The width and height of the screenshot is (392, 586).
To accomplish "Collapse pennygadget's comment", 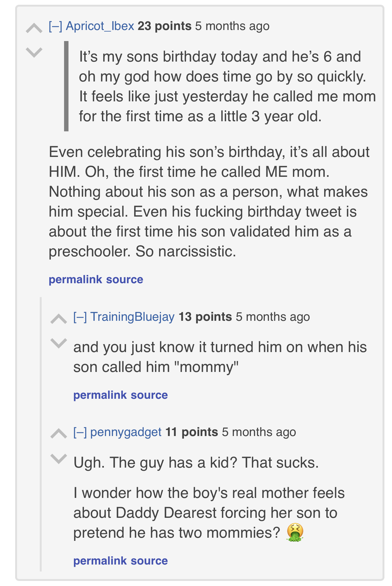I will (80, 432).
